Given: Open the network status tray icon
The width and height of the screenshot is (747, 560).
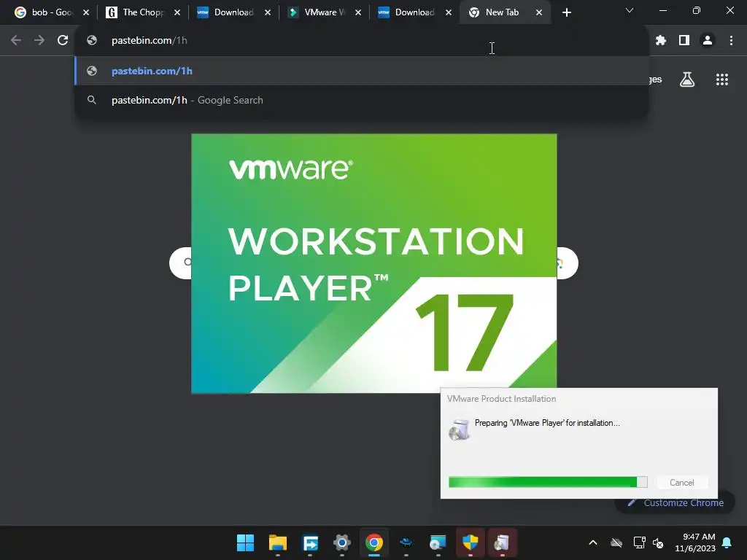Looking at the screenshot, I should 639,542.
